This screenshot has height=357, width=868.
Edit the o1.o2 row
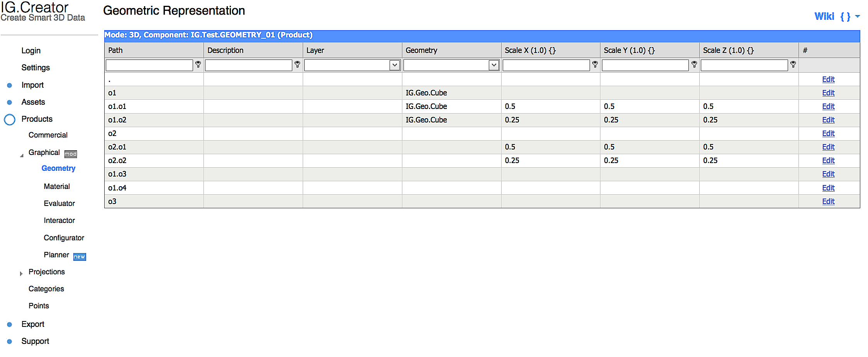point(828,120)
